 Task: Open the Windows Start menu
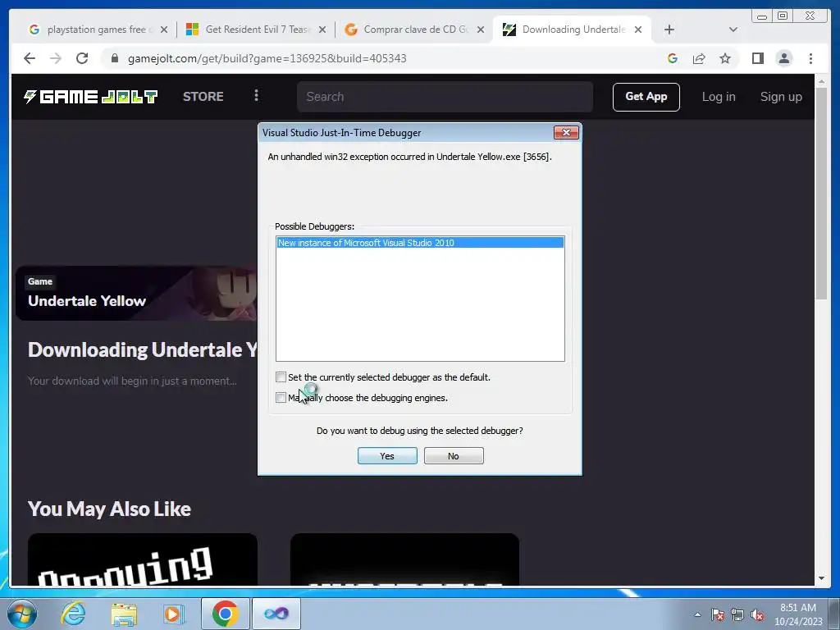pos(22,614)
